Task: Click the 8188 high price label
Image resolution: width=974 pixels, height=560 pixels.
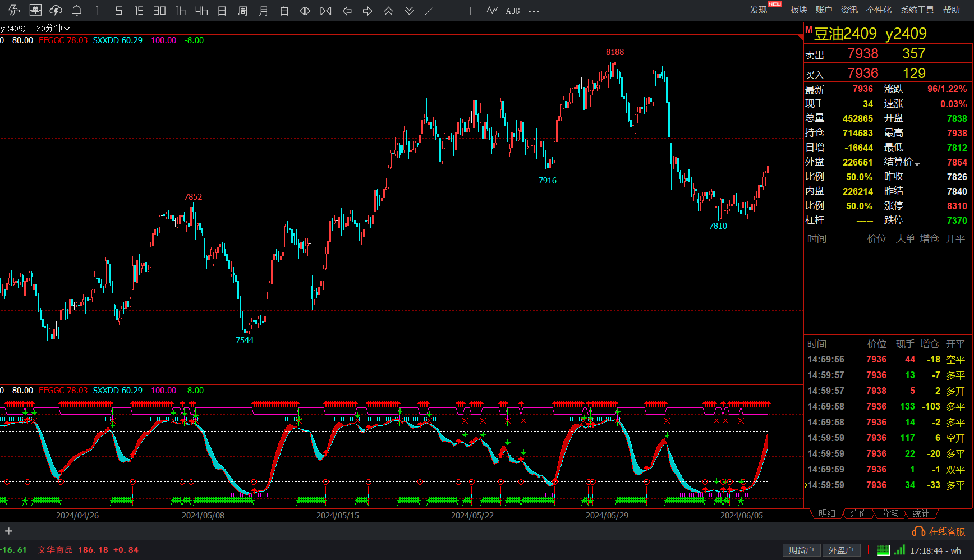Action: [615, 52]
